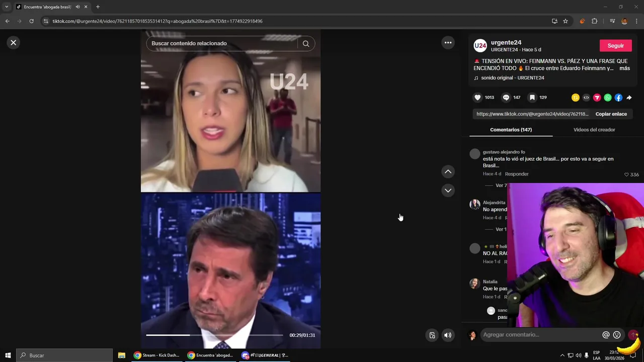Bookmark this page with star icon

(x=566, y=21)
